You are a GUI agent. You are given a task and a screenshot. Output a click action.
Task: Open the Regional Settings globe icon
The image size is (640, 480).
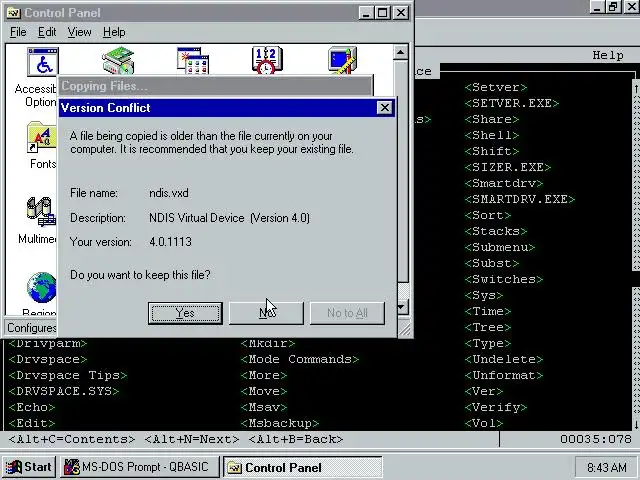tap(41, 287)
